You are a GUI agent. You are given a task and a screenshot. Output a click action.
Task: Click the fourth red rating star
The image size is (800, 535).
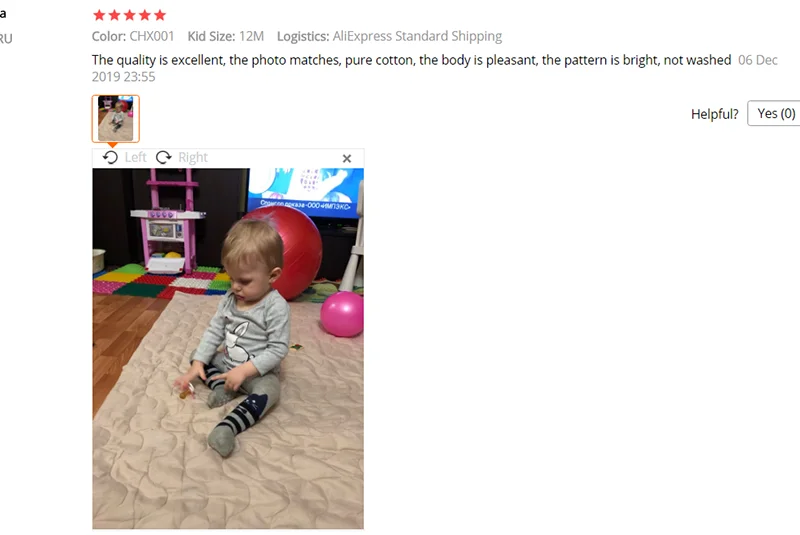click(145, 15)
